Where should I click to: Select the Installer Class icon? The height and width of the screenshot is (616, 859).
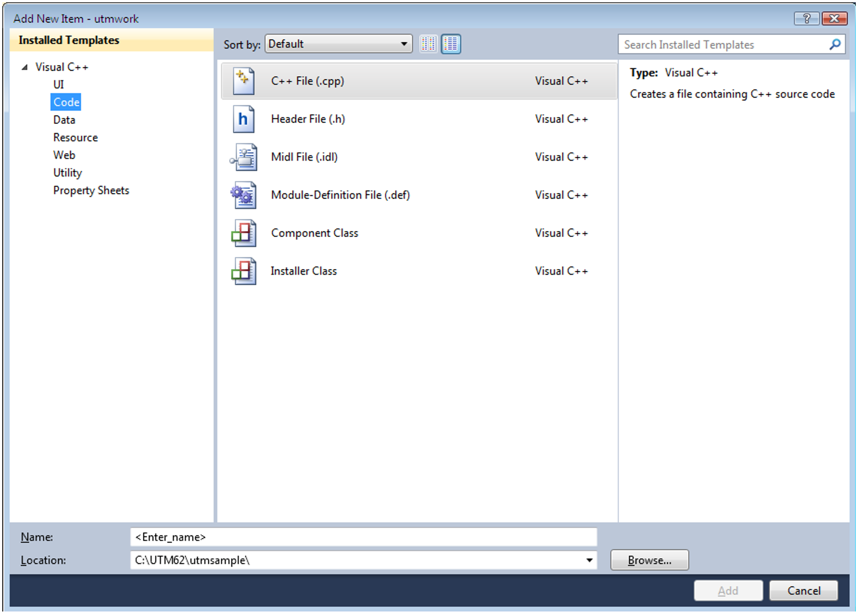[x=243, y=271]
